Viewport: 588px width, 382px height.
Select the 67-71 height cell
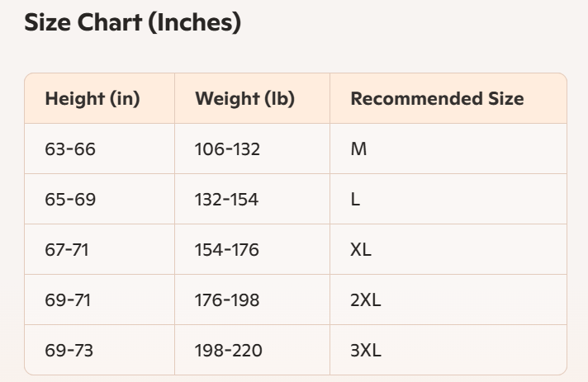click(69, 250)
